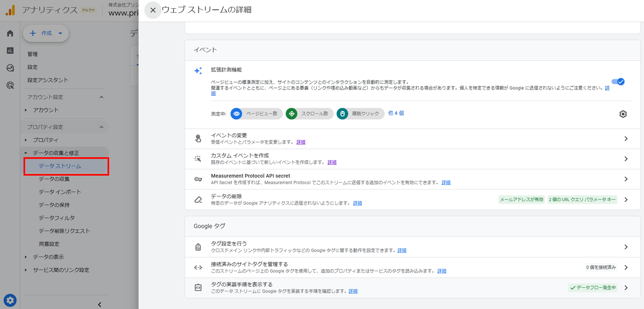
Task: Open the Measurement Protocol API secret row
Action: 412,179
